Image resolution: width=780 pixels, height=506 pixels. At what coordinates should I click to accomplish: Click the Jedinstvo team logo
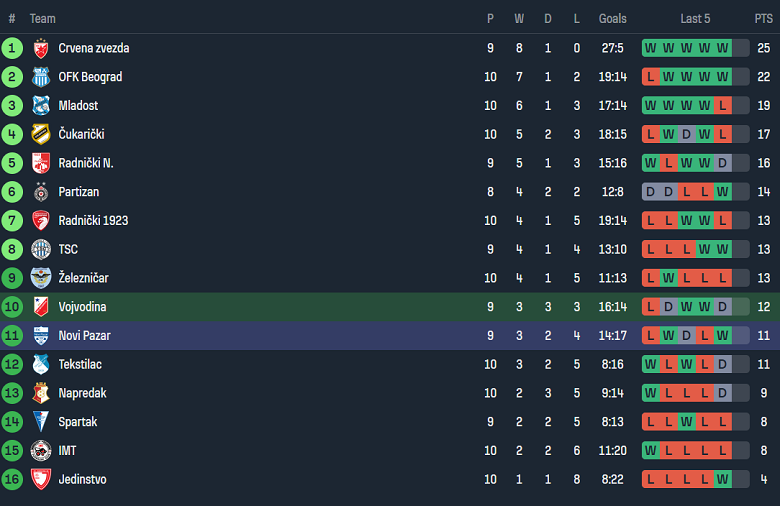(x=41, y=479)
